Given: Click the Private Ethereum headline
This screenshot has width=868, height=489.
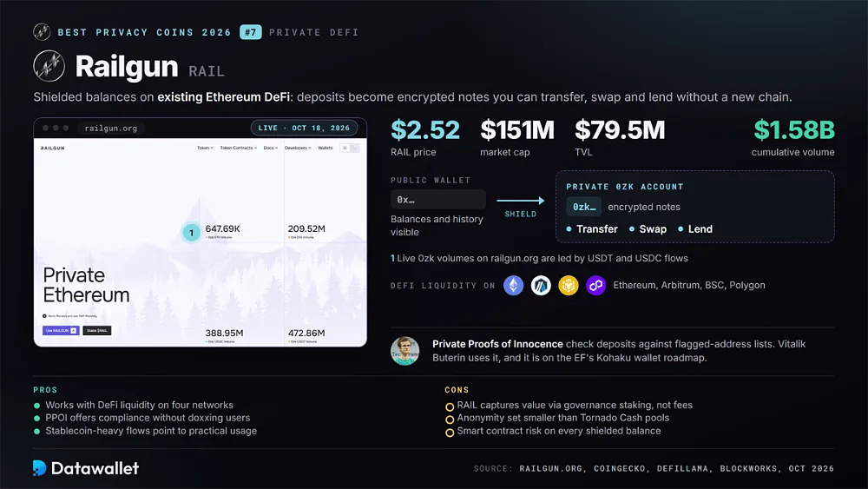Looking at the screenshot, I should pyautogui.click(x=86, y=285).
